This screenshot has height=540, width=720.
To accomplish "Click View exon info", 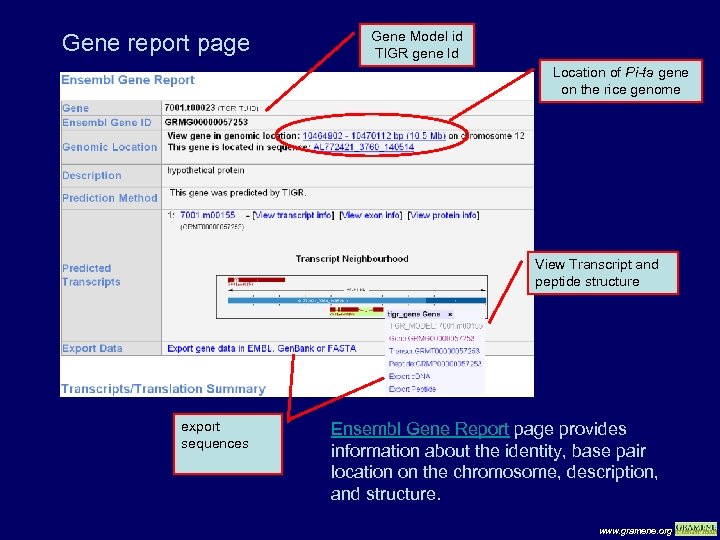I will pyautogui.click(x=372, y=215).
